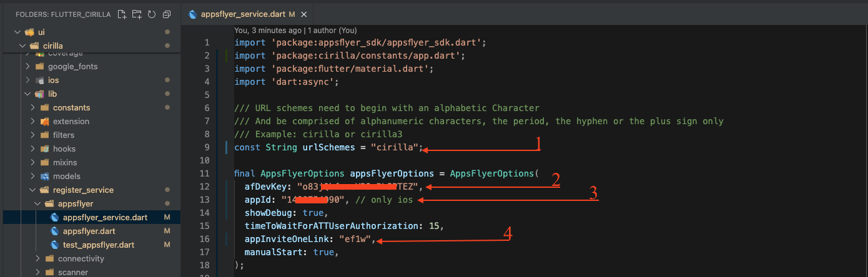Click the constants folder icon
868x277 pixels.
point(44,107)
